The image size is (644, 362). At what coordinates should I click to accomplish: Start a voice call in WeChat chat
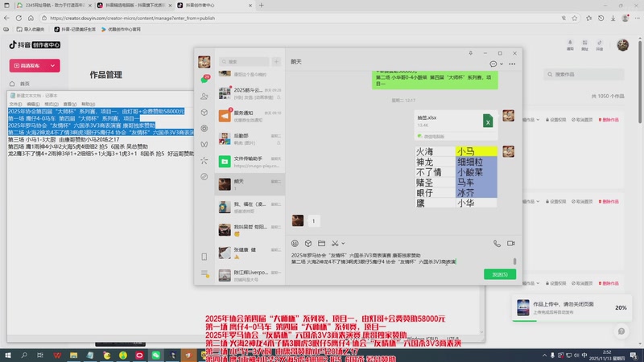tap(497, 244)
